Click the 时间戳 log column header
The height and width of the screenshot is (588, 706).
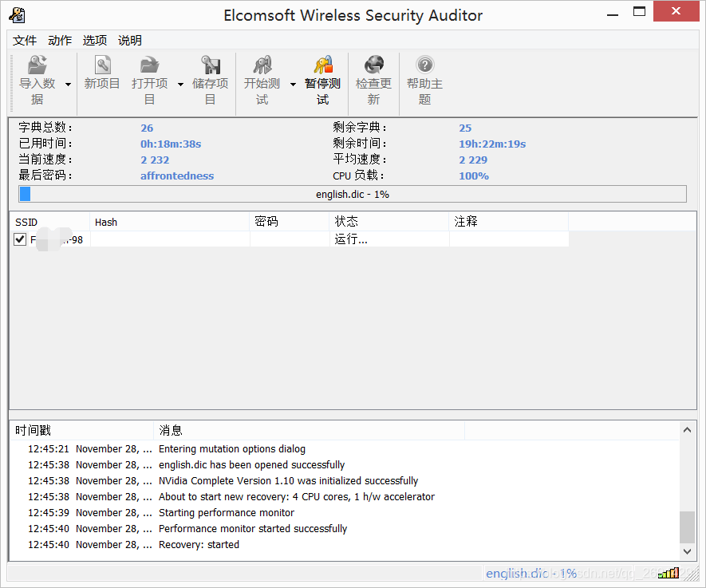coord(81,430)
